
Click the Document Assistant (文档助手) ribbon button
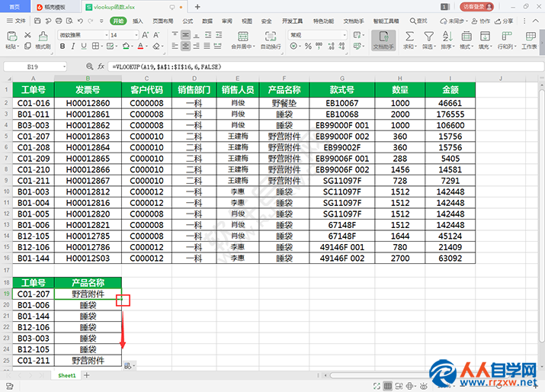[x=383, y=40]
